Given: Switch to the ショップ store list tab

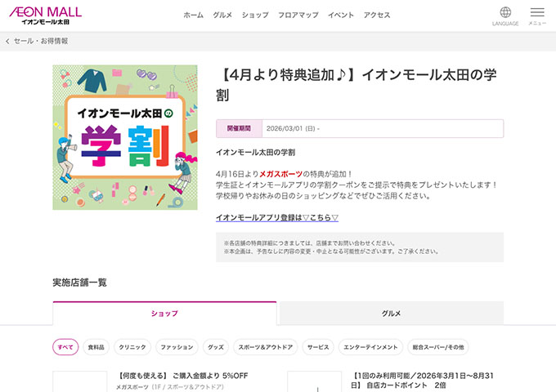Looking at the screenshot, I should [164, 314].
